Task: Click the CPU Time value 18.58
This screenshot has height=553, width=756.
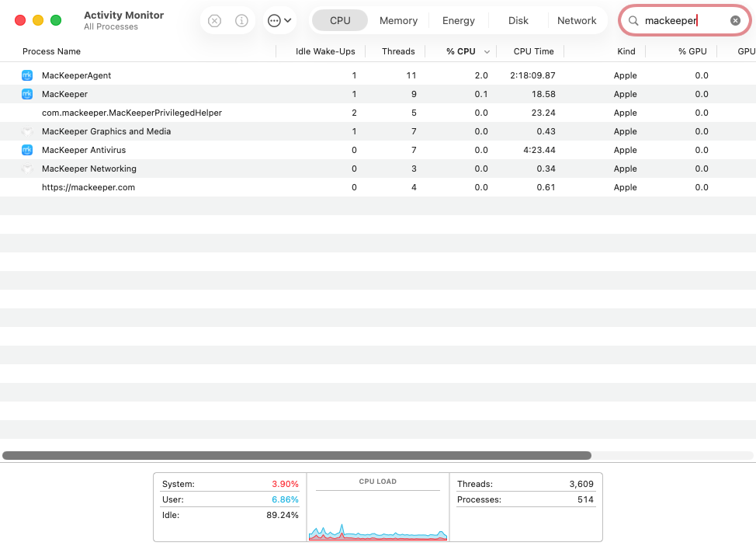Action: [543, 94]
